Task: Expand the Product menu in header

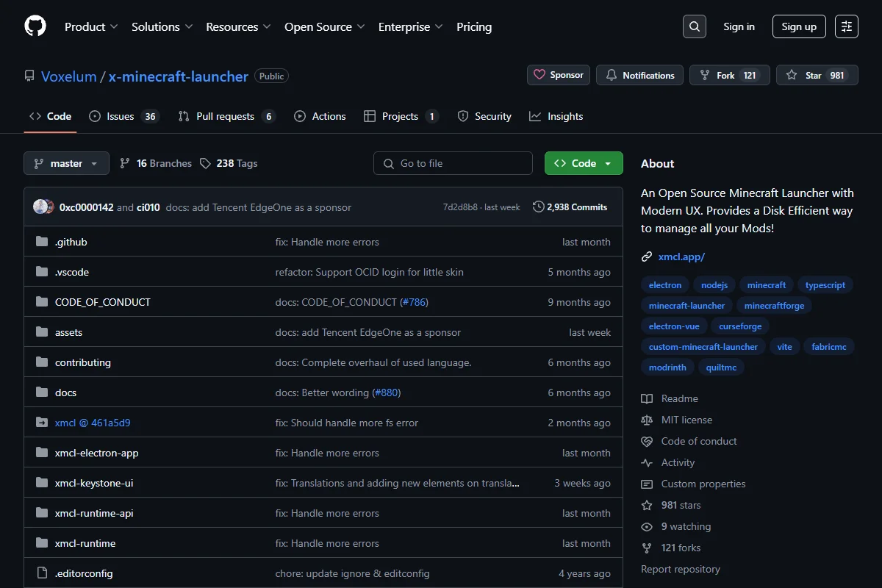Action: 91,26
